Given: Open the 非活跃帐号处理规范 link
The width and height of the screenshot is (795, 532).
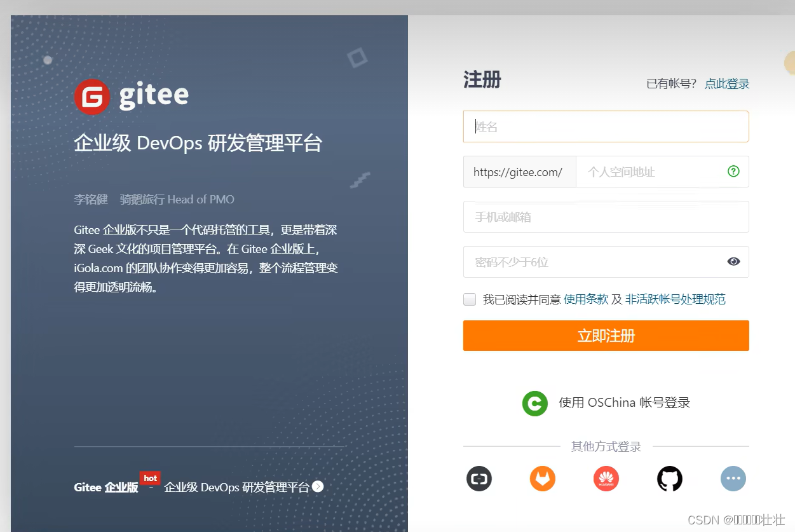Looking at the screenshot, I should coord(676,299).
